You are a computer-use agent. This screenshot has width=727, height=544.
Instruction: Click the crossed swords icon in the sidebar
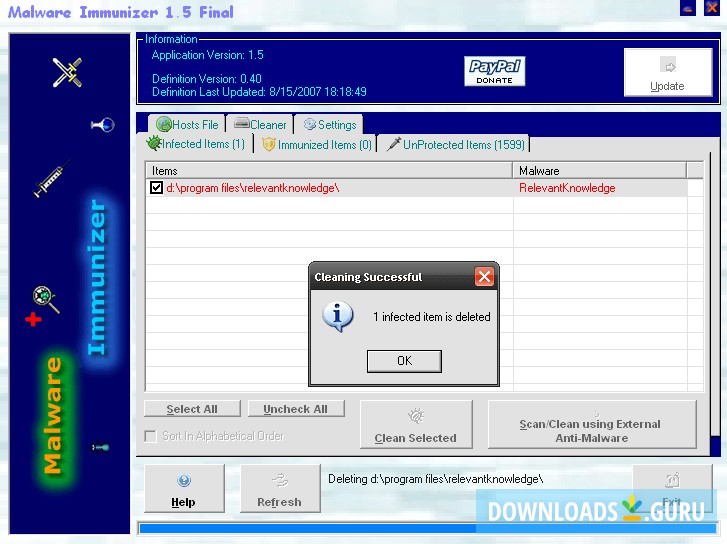pyautogui.click(x=67, y=72)
